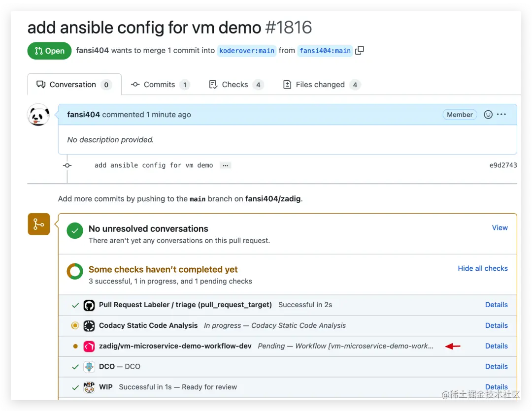
Task: Open the emoji reaction picker on comment
Action: tap(488, 115)
